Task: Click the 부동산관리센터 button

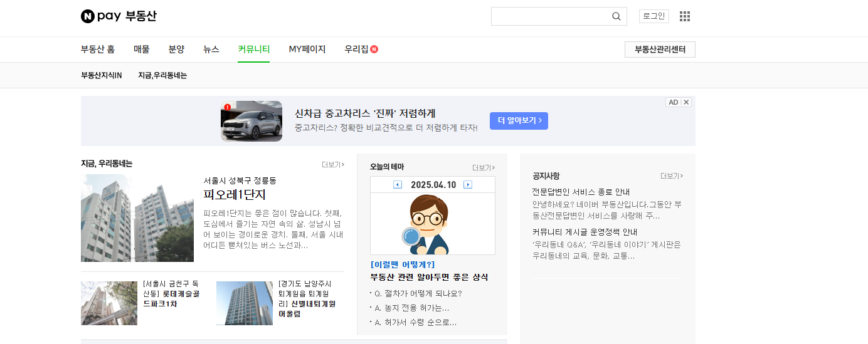Action: (660, 50)
